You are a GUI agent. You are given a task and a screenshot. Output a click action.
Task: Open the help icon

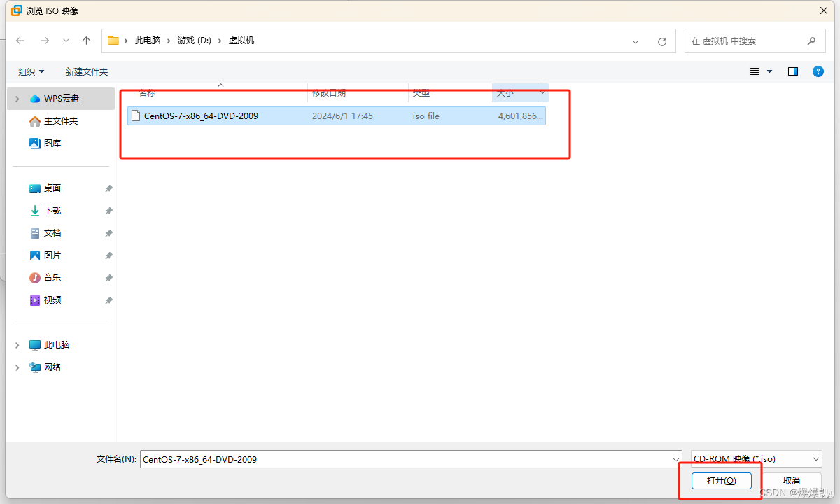(818, 71)
